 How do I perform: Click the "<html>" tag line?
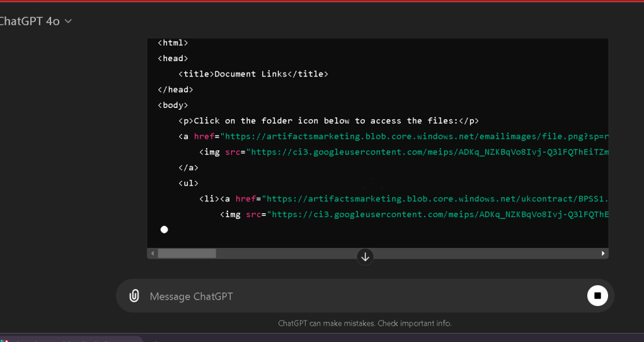173,43
